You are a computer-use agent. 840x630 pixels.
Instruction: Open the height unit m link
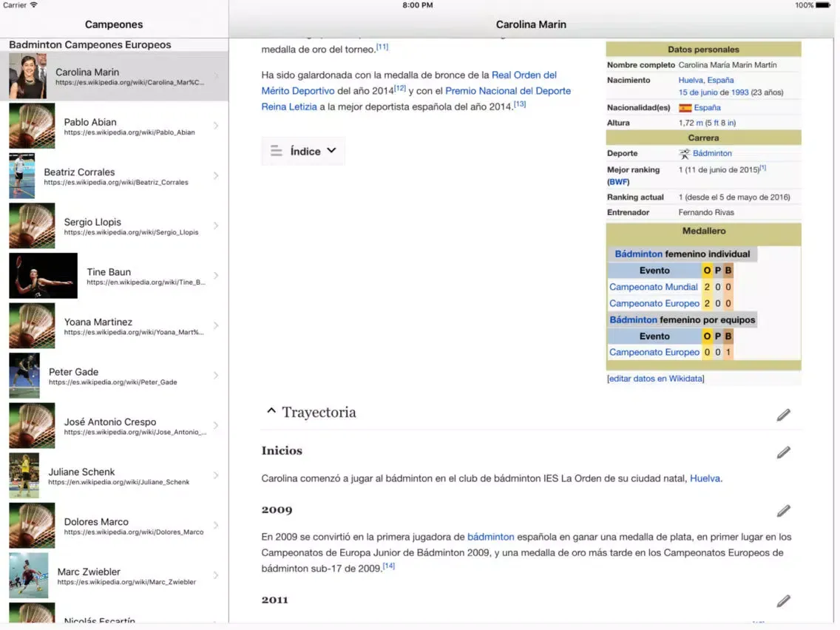(699, 123)
